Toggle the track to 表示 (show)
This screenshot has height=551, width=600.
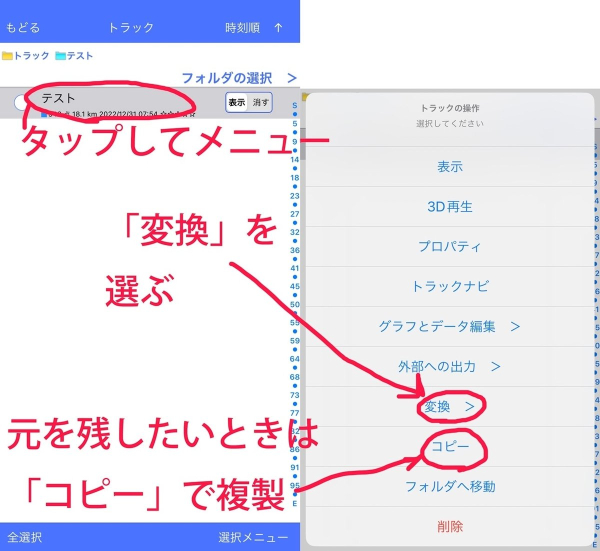pos(236,103)
